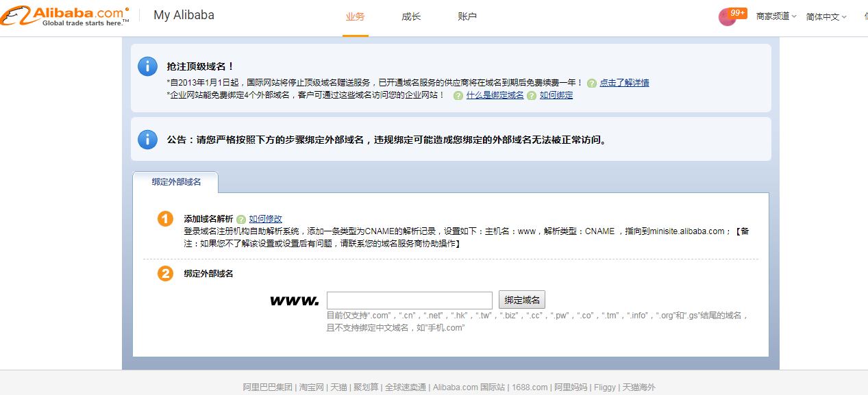Open the 全球速卖通 footer link
Image resolution: width=868 pixels, height=395 pixels.
point(406,387)
